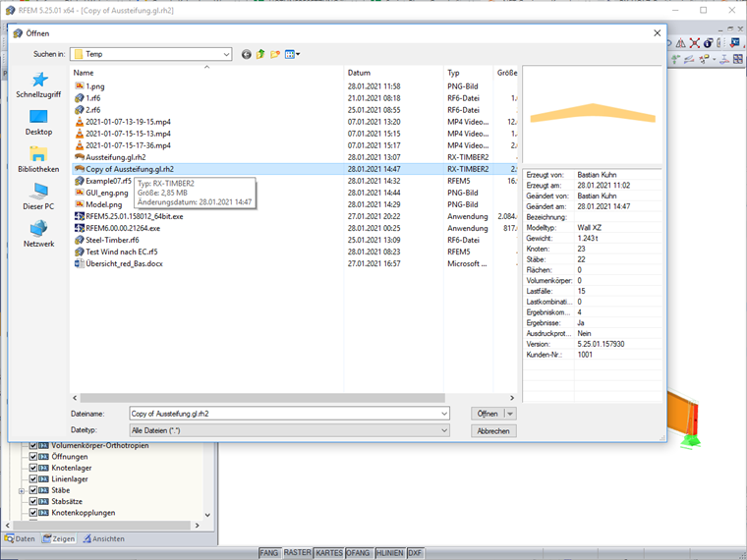The height and width of the screenshot is (560, 747).
Task: Click the navigator scroll-down arrow
Action: [207, 515]
